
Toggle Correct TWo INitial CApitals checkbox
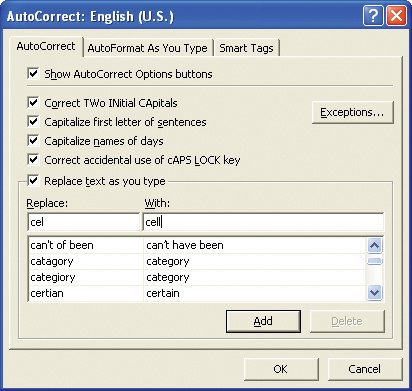[x=33, y=103]
